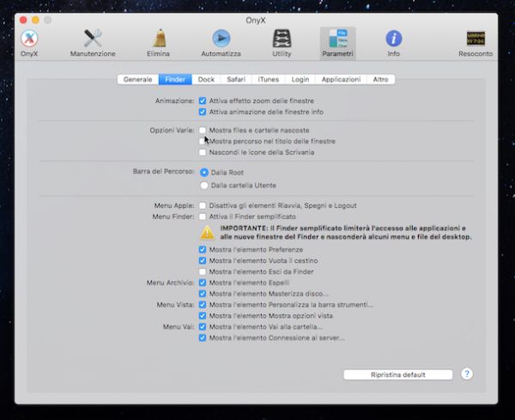
Task: Disable Attiva effetto zoom delle finestre
Action: [203, 100]
